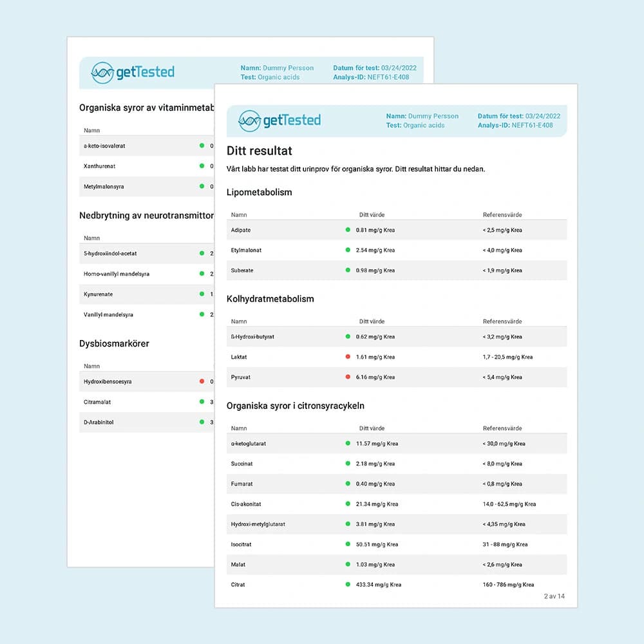Click the green indicator for Kynurenate
644x644 pixels.
202,294
